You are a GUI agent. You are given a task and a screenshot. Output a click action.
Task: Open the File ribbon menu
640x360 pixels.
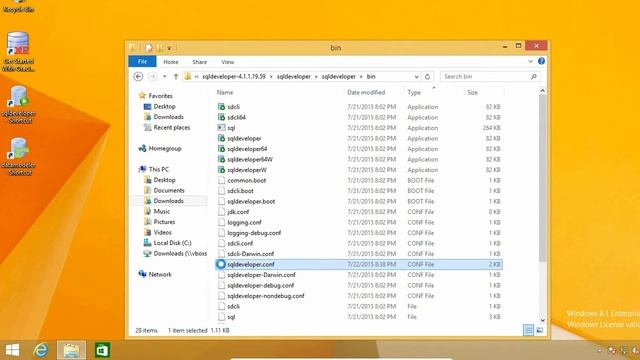point(142,62)
